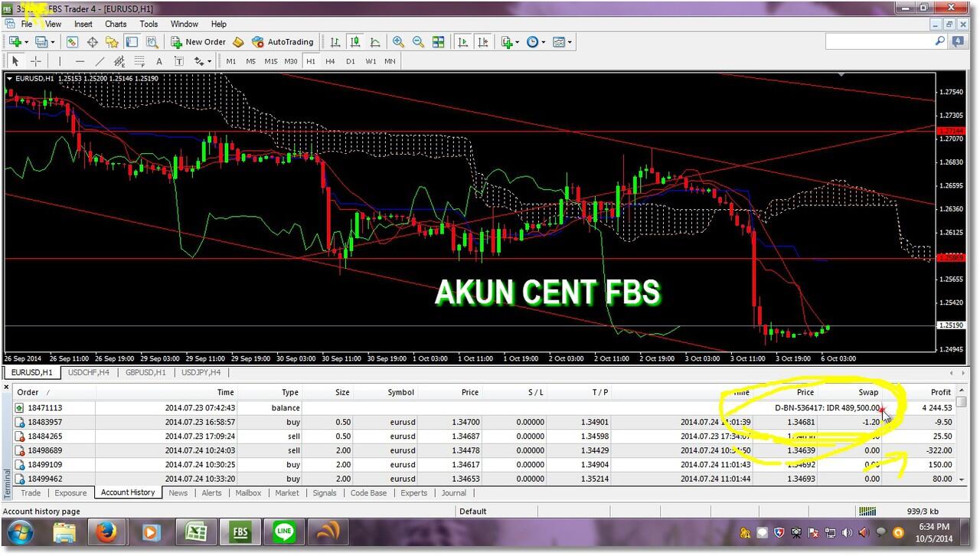Click the search magnifier icon
The height and width of the screenshot is (556, 980).
tap(941, 41)
